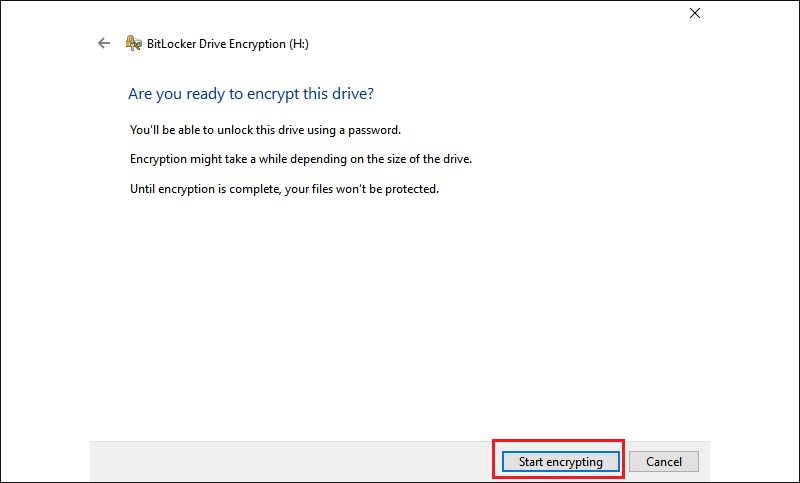Click the text 'Until encryption is complete, your files won't be protected.'
The width and height of the screenshot is (800, 483).
coord(284,189)
